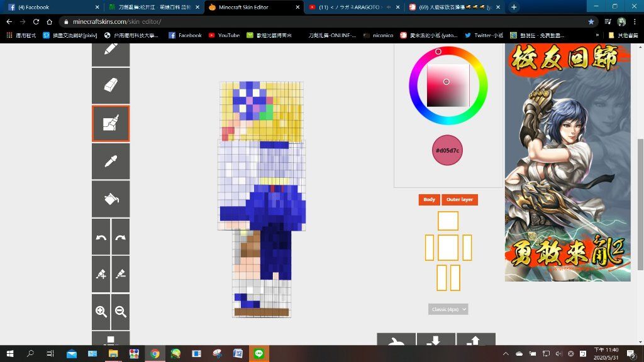Open File Explorer from the taskbar

point(113,353)
